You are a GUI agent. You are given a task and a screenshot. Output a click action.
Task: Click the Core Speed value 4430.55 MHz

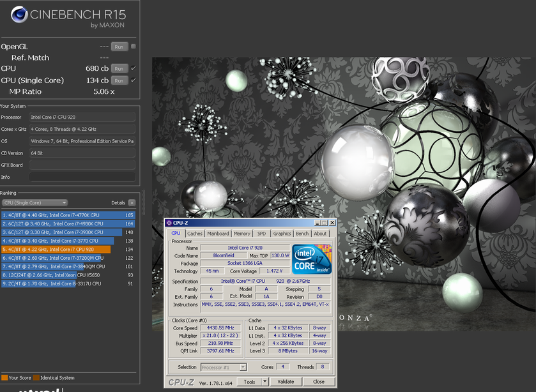click(220, 328)
